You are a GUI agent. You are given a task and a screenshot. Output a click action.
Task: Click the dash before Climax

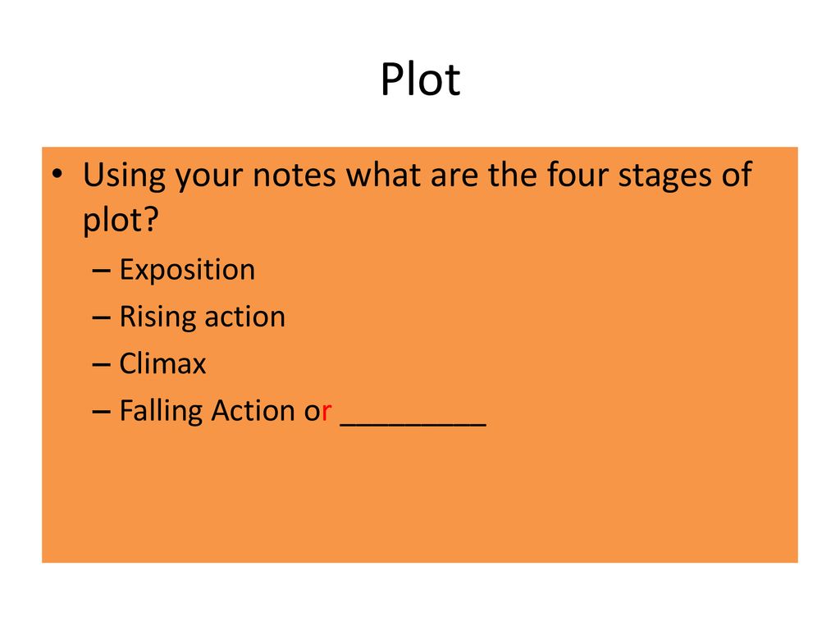(x=101, y=365)
